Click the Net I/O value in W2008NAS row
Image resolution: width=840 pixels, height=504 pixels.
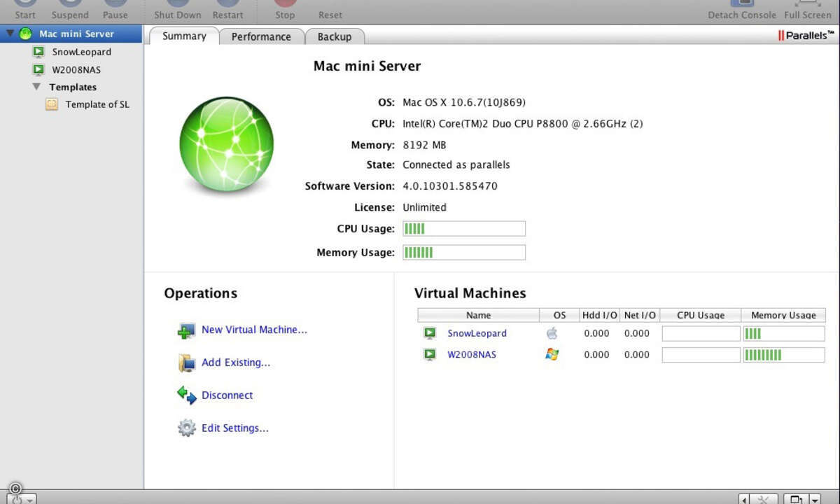click(637, 355)
